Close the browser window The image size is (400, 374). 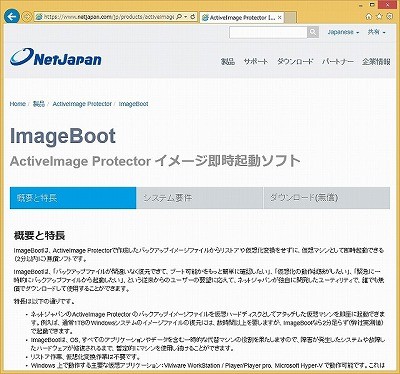point(388,5)
